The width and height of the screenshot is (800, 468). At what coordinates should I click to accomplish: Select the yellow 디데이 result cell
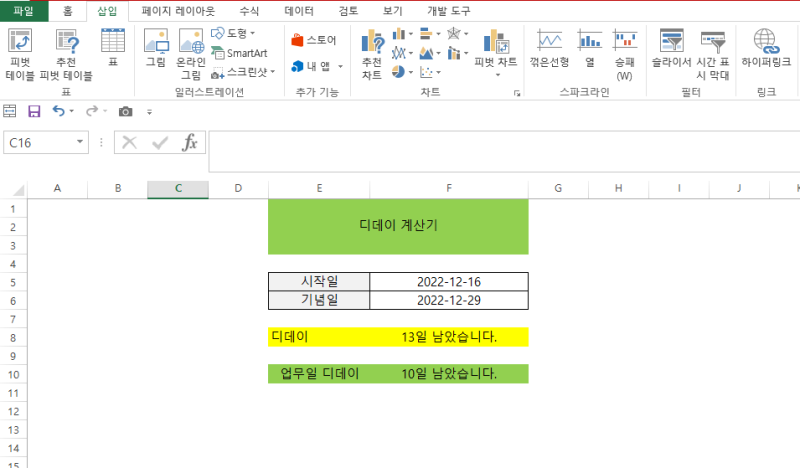pyautogui.click(x=449, y=337)
